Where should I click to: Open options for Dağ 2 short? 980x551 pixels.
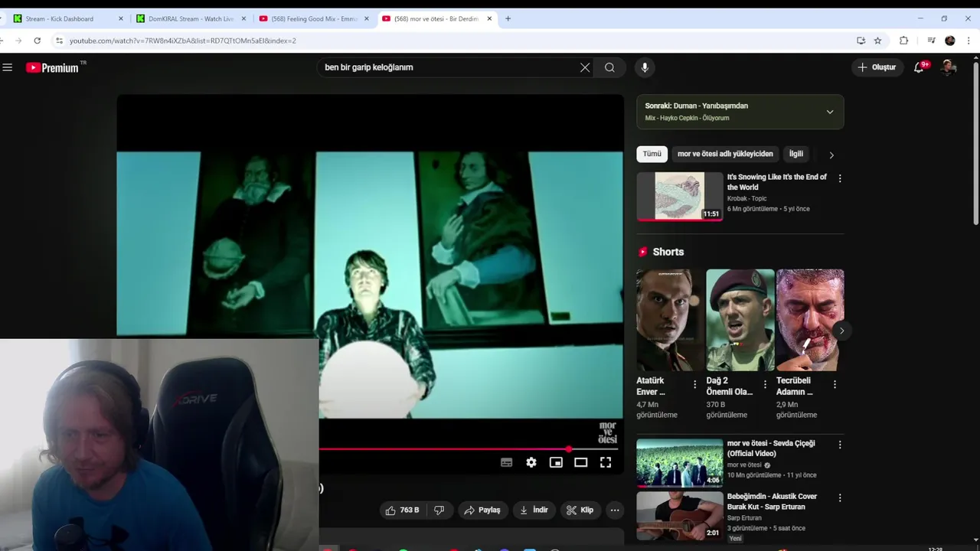765,384
